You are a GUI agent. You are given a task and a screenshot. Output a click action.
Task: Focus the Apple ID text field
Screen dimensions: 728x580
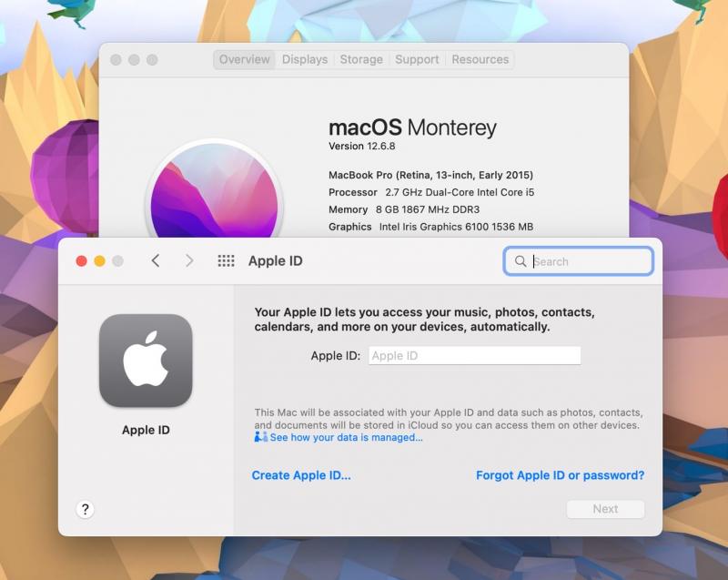click(x=474, y=356)
